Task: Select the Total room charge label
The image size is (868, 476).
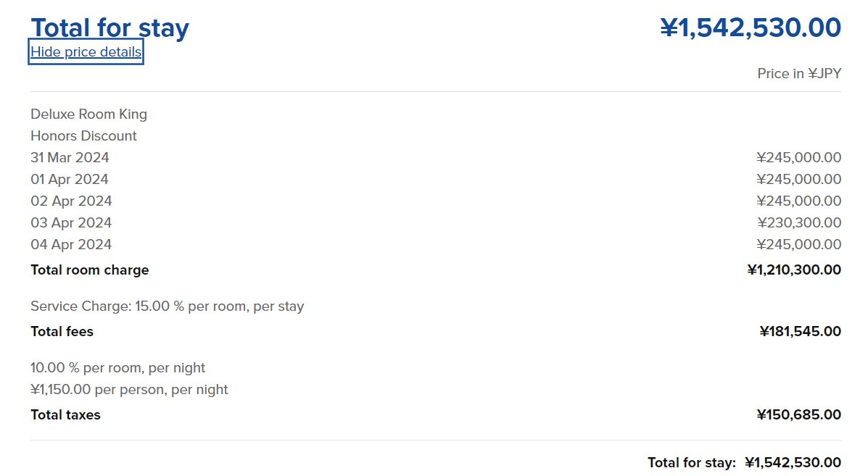Action: click(90, 270)
